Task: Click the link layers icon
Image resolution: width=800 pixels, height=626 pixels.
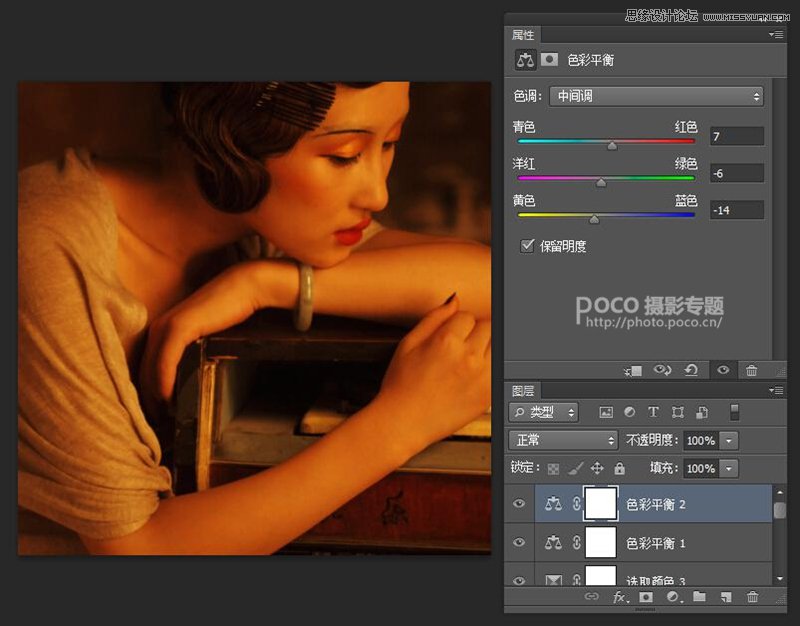Action: [x=591, y=596]
